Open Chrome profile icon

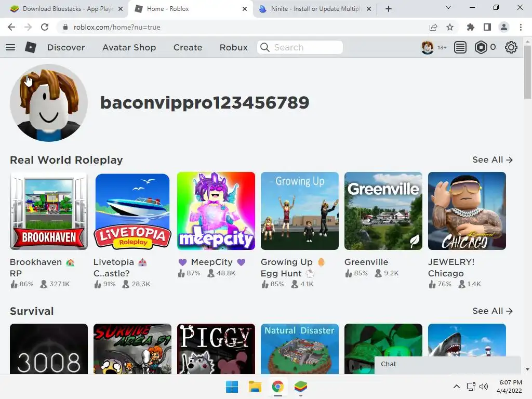click(504, 27)
